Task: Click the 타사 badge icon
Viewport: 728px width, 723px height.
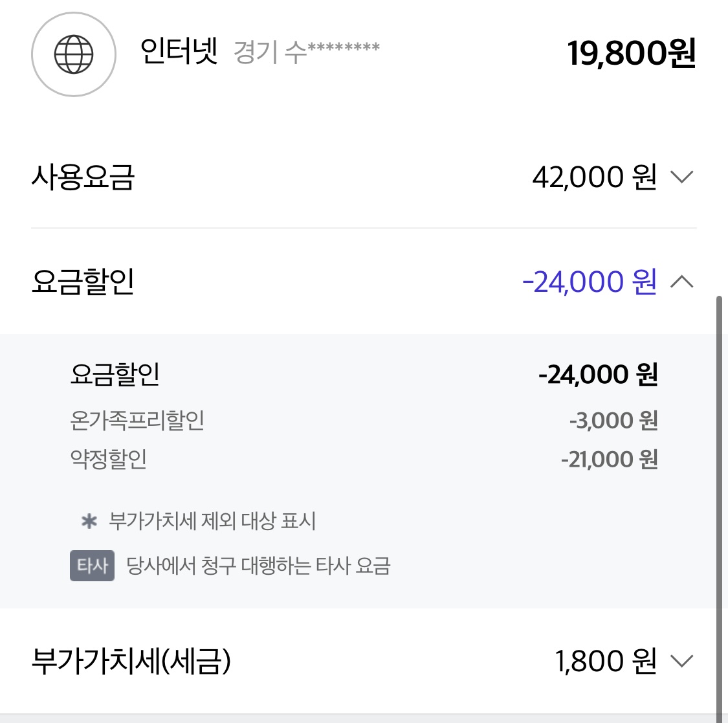Action: point(92,566)
